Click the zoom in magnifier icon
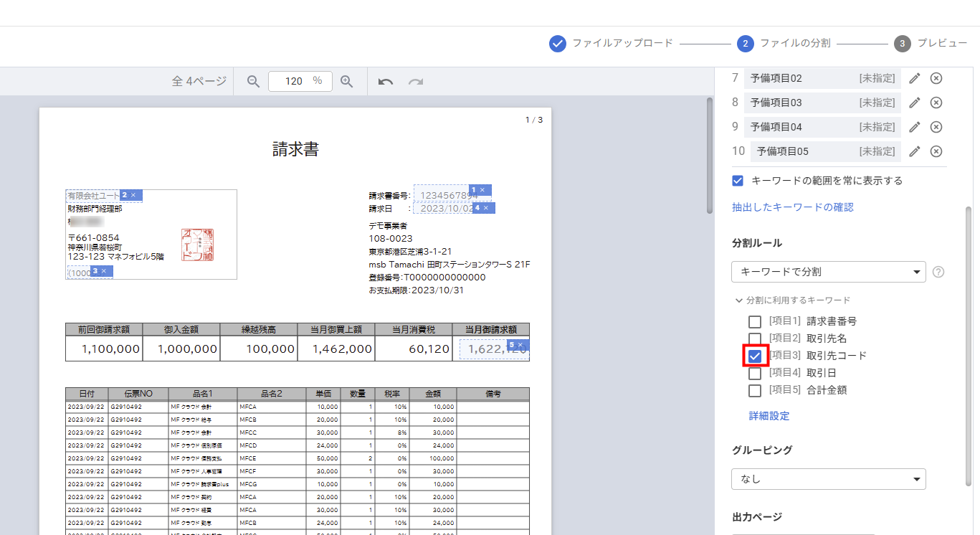Image resolution: width=980 pixels, height=535 pixels. pyautogui.click(x=347, y=82)
